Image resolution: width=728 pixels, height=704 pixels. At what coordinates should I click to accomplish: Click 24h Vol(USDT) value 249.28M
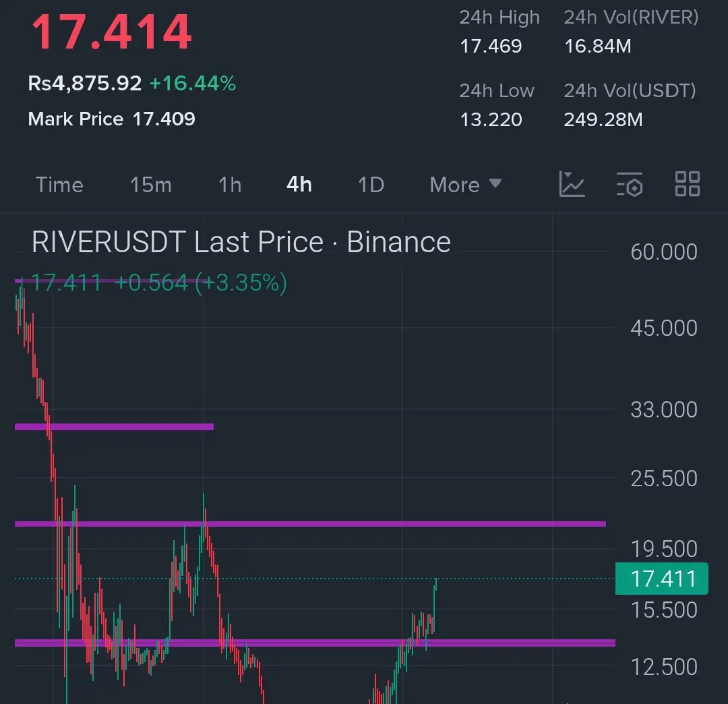(603, 120)
